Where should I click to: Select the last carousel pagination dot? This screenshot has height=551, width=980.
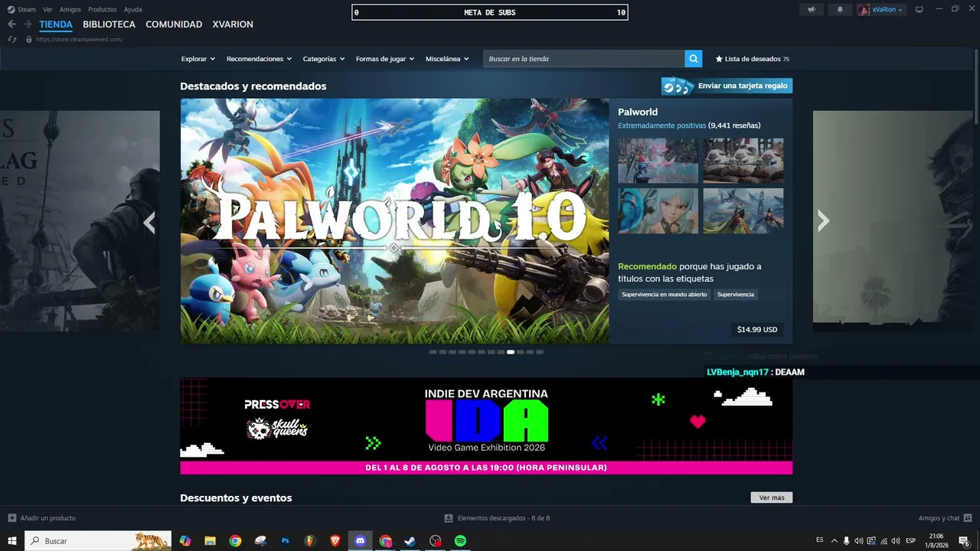coord(540,352)
